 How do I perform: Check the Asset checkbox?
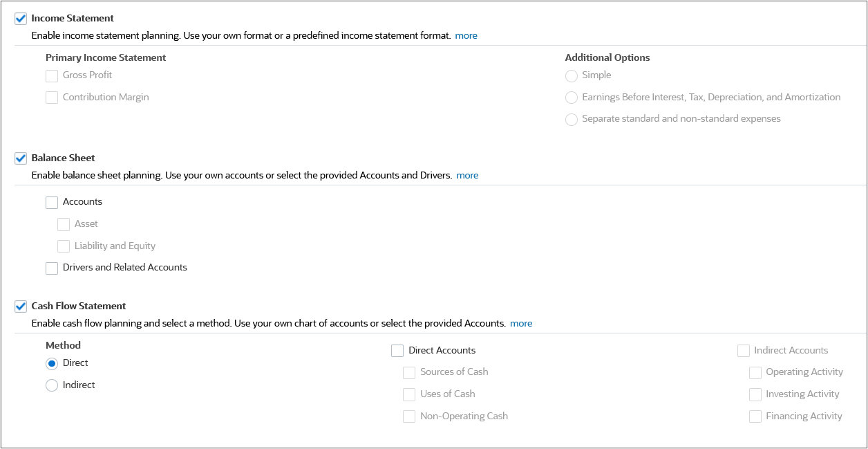tap(63, 223)
